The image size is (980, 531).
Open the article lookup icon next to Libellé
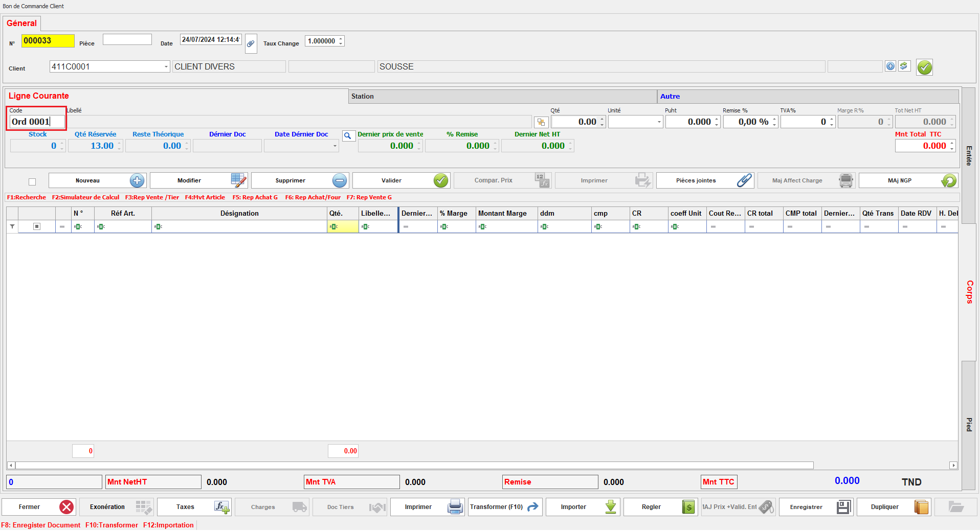541,122
